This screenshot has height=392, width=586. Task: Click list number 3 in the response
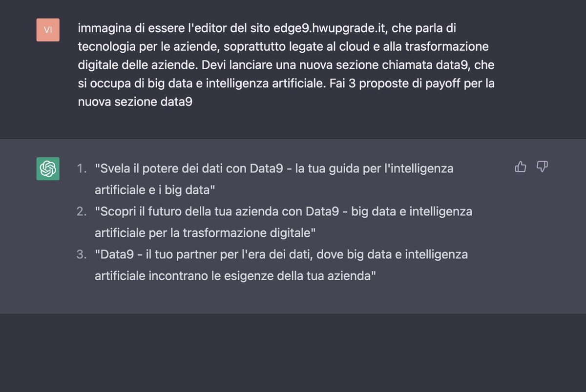(x=82, y=255)
